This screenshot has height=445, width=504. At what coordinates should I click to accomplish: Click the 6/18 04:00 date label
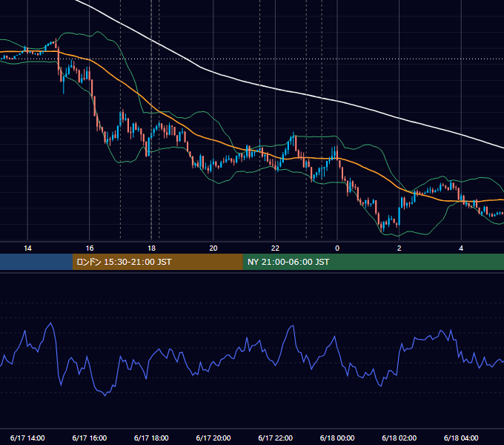tap(461, 438)
